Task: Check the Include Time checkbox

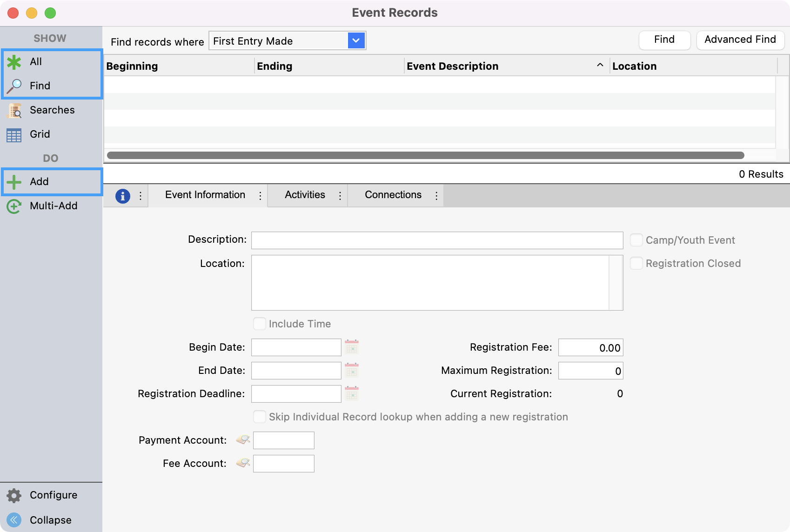Action: (259, 324)
